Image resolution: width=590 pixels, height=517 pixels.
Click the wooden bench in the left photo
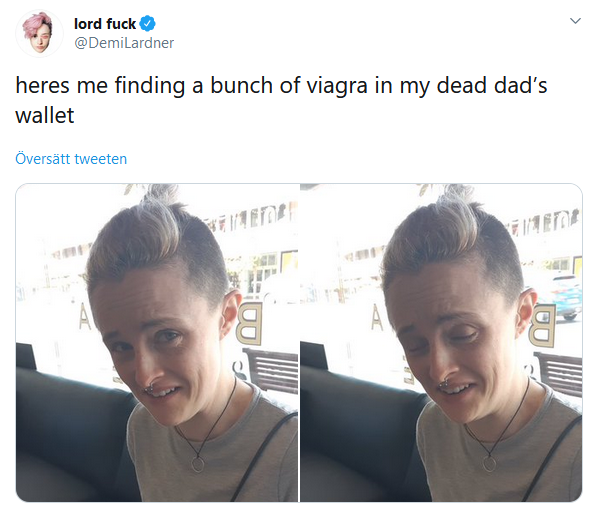(x=271, y=370)
